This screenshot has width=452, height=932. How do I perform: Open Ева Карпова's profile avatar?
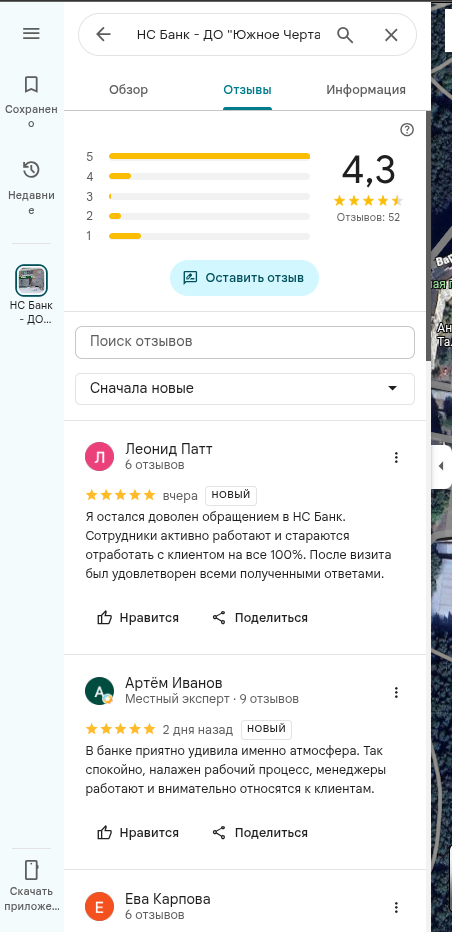[x=99, y=906]
